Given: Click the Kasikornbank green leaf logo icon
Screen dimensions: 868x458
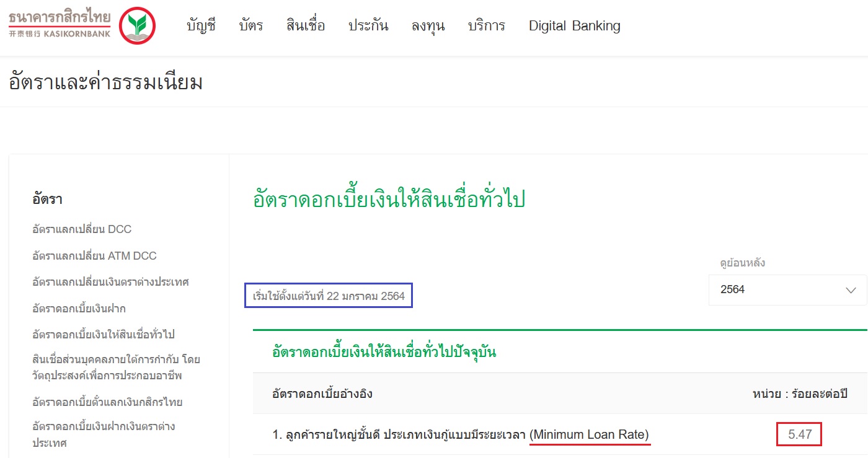Looking at the screenshot, I should [x=137, y=26].
